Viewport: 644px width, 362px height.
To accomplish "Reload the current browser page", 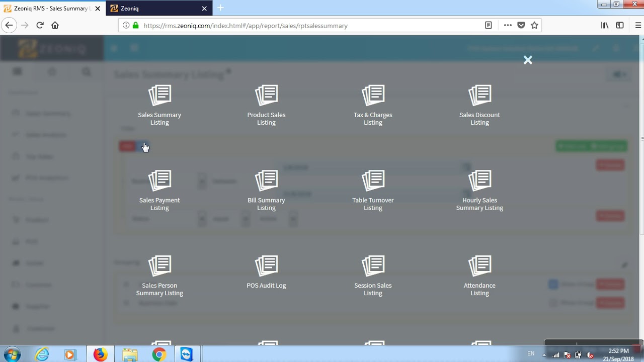I will [x=40, y=25].
